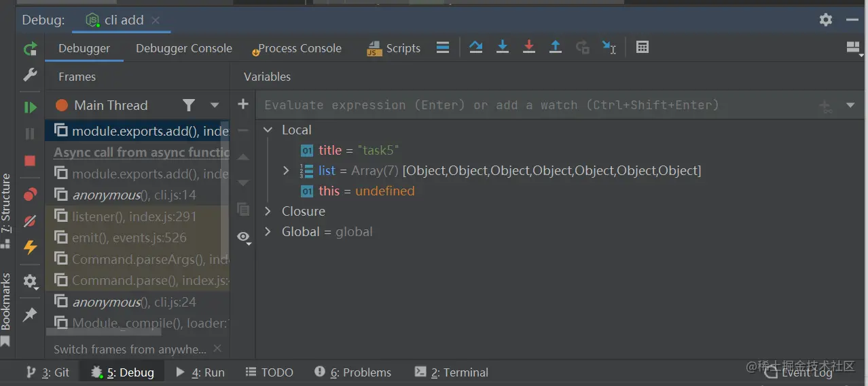The image size is (868, 386).
Task: Open the layout settings icon
Action: [854, 48]
